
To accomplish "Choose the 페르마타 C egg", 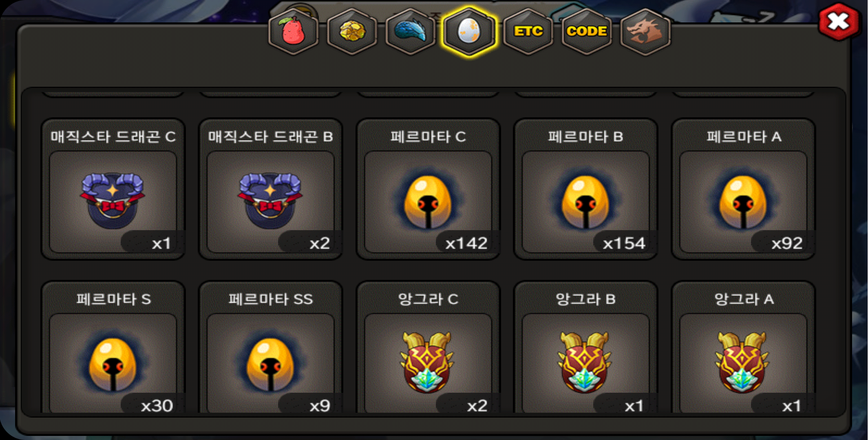I will click(428, 189).
